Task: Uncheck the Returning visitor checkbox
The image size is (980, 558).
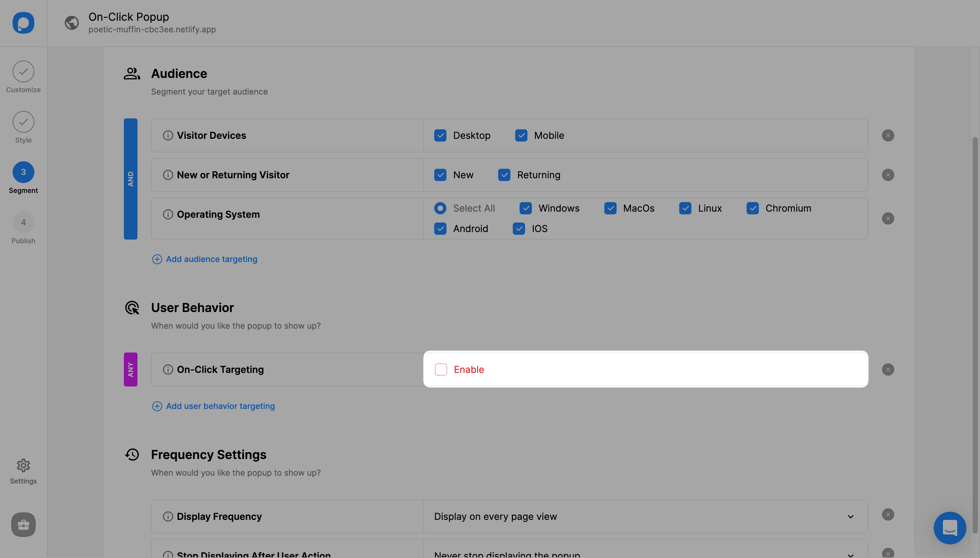Action: click(504, 175)
